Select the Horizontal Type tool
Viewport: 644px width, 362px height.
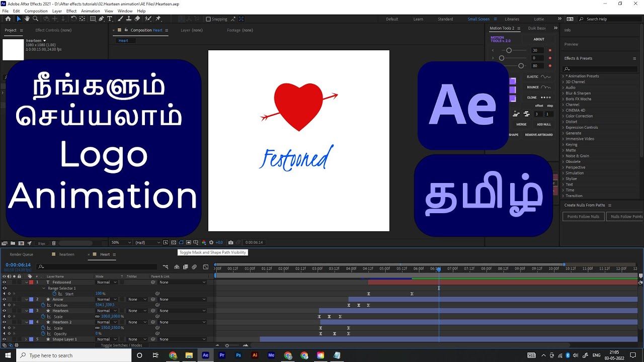(x=110, y=19)
